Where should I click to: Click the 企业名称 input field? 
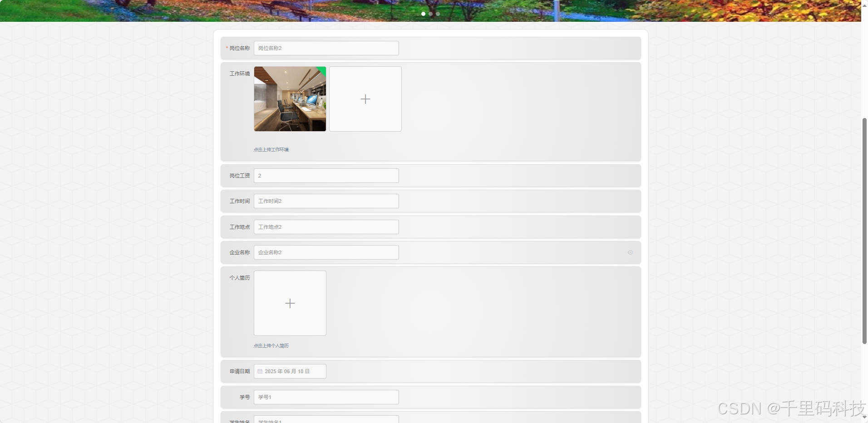click(x=326, y=252)
